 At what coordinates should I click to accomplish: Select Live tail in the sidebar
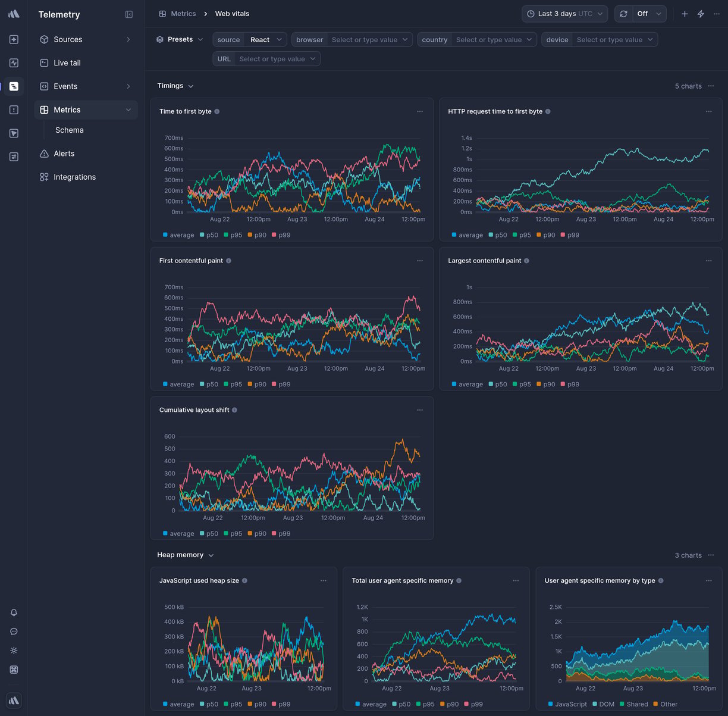point(86,62)
